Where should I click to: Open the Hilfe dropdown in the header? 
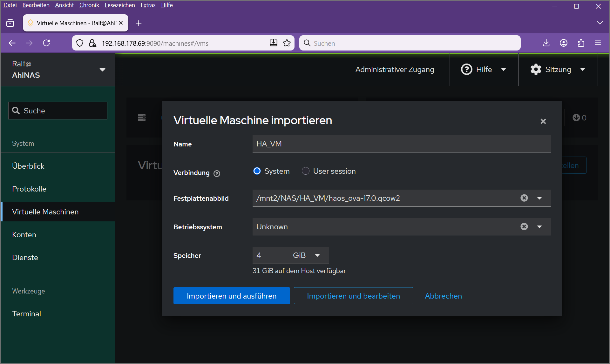[x=484, y=70]
